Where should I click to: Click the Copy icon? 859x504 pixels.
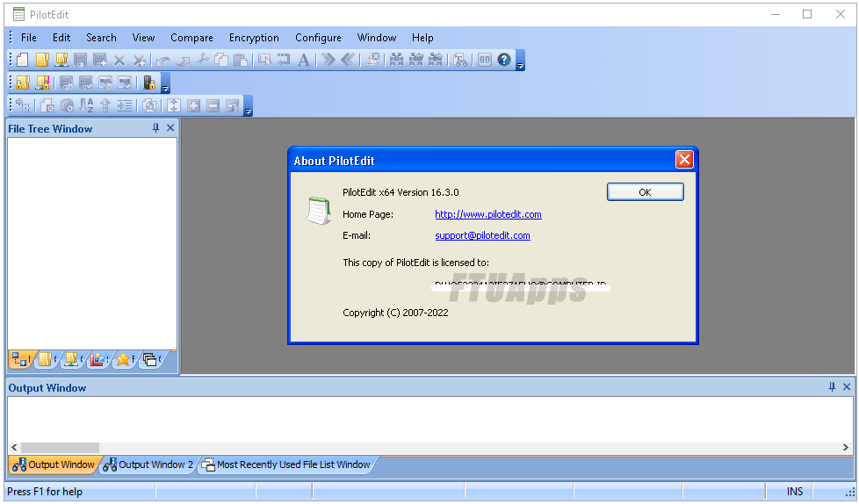point(221,60)
